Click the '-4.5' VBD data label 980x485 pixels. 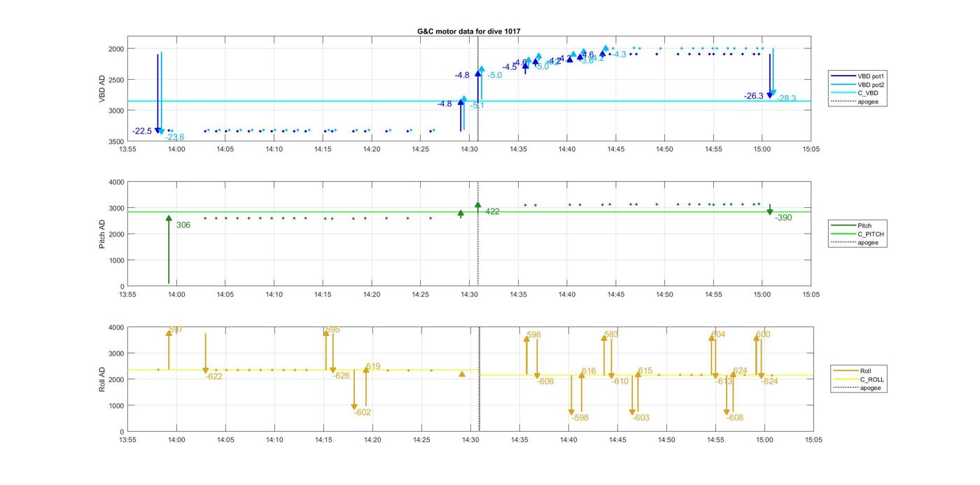pyautogui.click(x=510, y=67)
